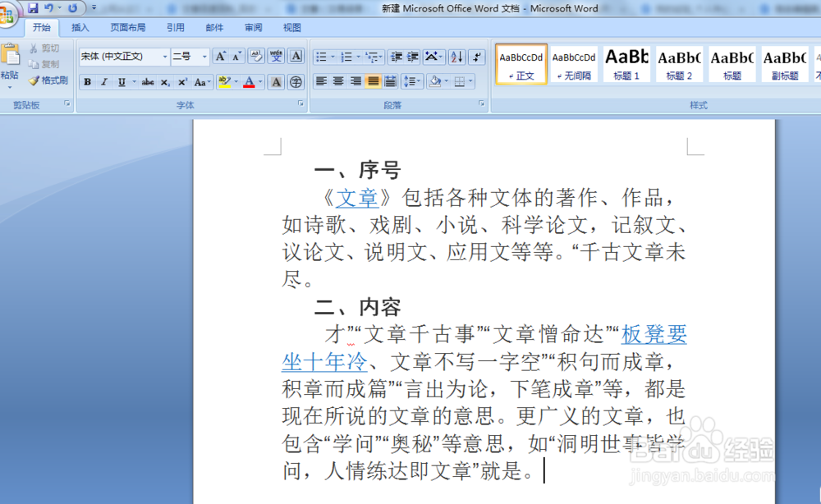Align text right
The image size is (821, 504).
(355, 81)
